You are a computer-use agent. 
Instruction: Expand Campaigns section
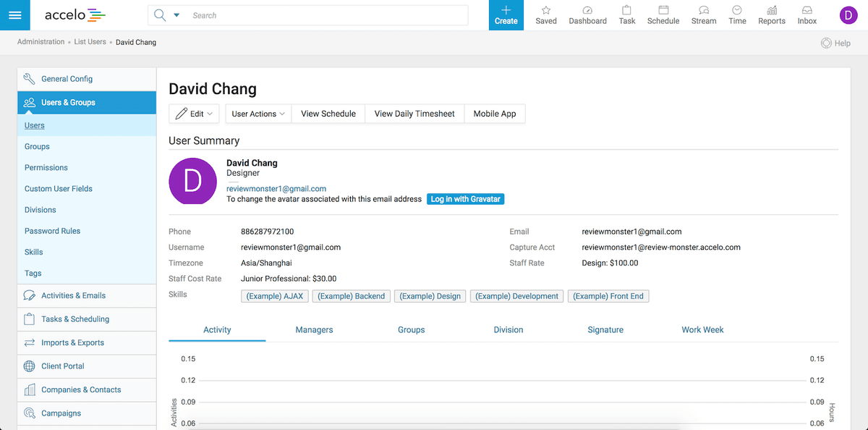click(87, 413)
